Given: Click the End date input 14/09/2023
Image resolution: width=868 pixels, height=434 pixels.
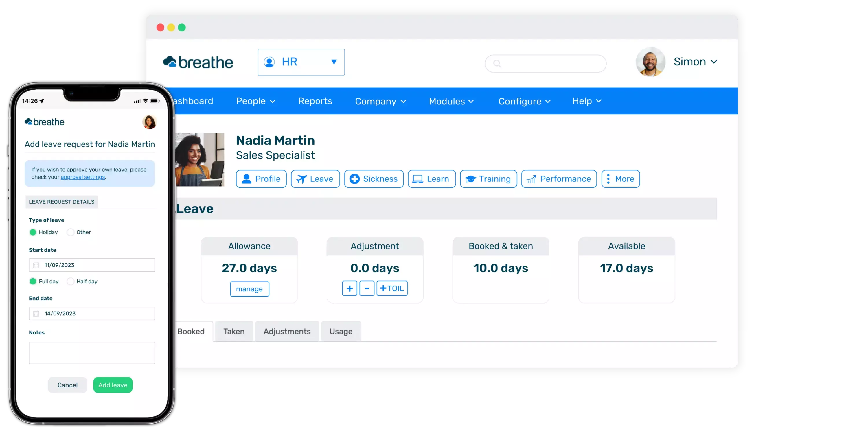Looking at the screenshot, I should [x=92, y=313].
